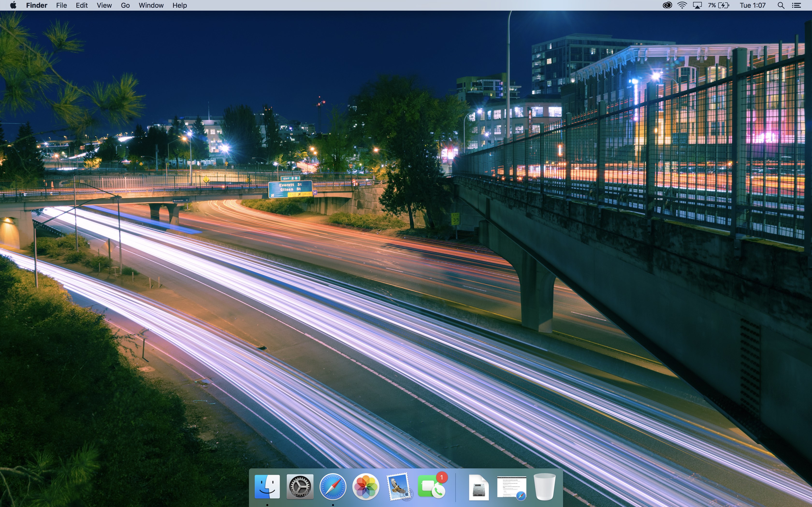Open Mail stamp icon in Dock
Viewport: 812px width, 507px height.
tap(398, 486)
